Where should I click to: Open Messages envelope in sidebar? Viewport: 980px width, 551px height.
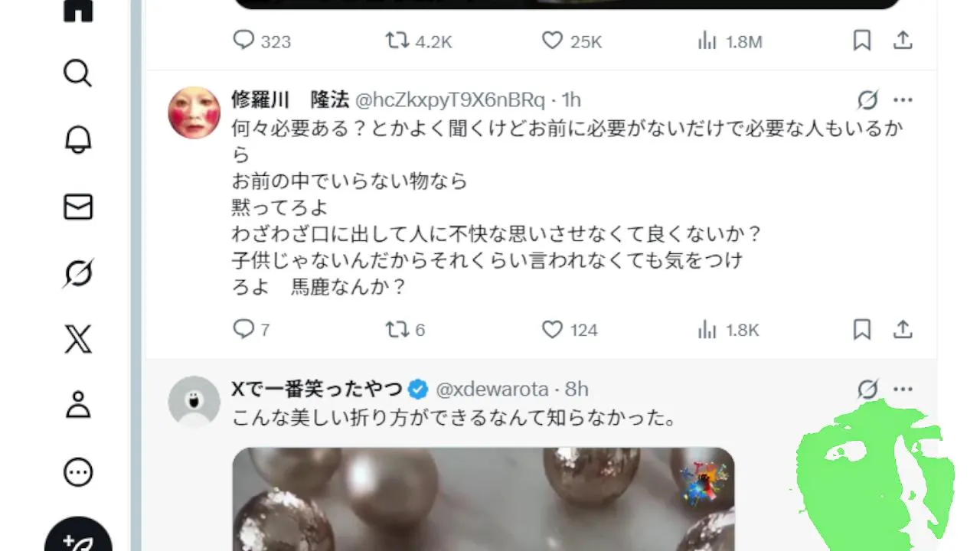click(77, 207)
